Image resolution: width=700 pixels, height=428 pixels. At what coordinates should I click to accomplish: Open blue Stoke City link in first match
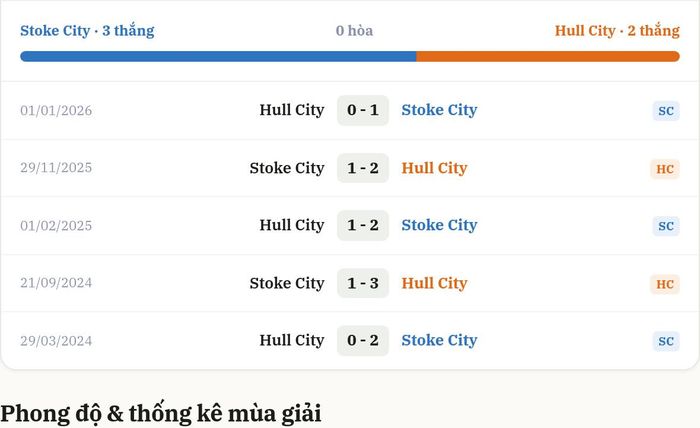coord(439,110)
